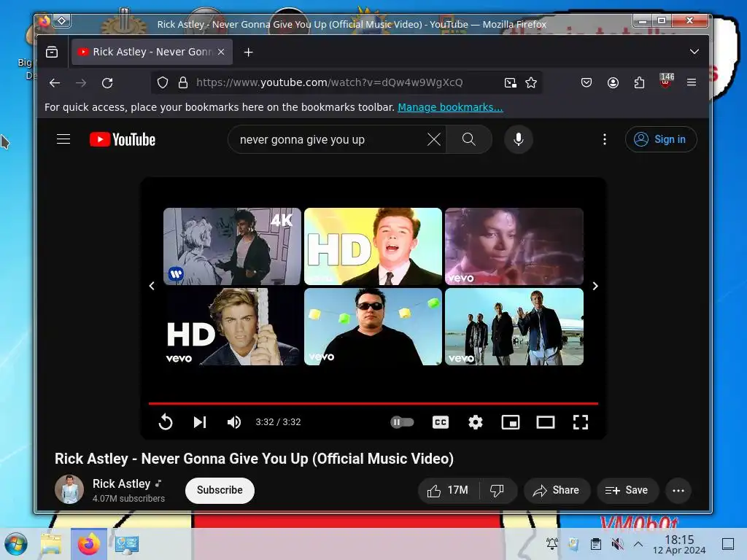The height and width of the screenshot is (560, 747).
Task: Mute the video player volume
Action: pos(234,422)
